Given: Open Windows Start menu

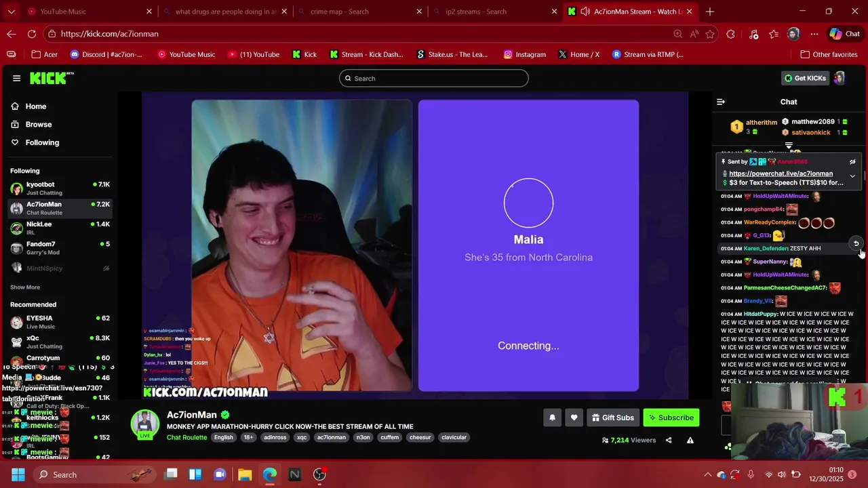Looking at the screenshot, I should 18,474.
